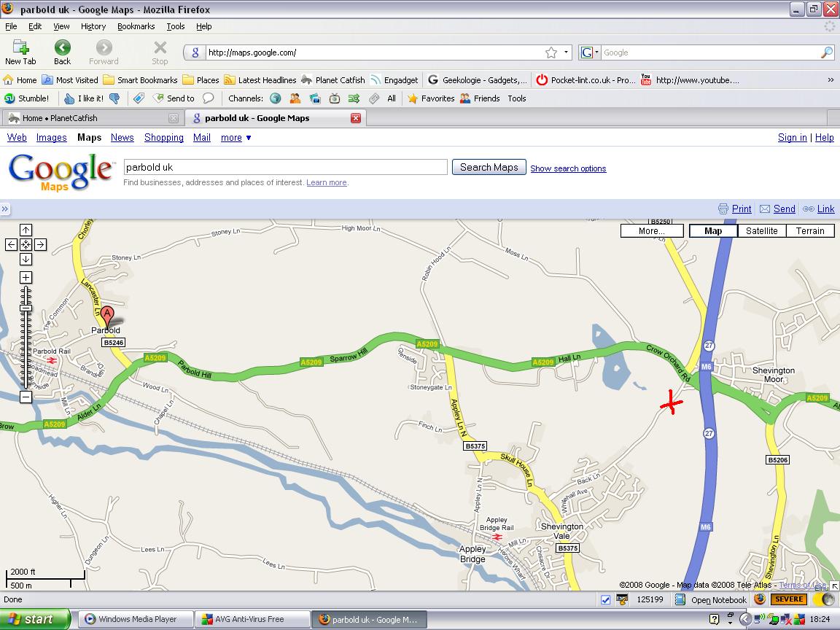Click the Send link
Image resolution: width=840 pixels, height=630 pixels.
coord(785,209)
